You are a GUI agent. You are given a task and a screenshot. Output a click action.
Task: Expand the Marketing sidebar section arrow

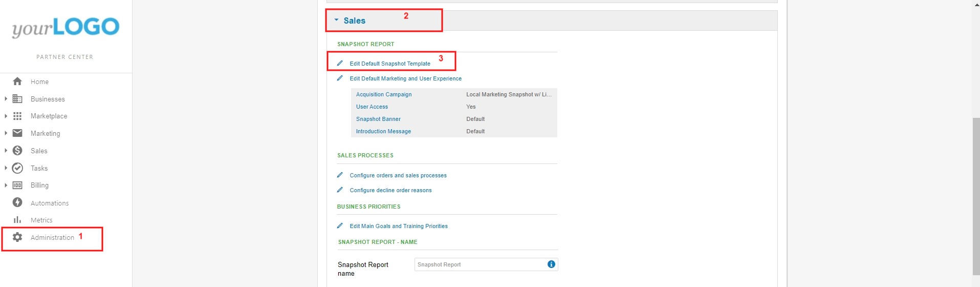[x=6, y=133]
